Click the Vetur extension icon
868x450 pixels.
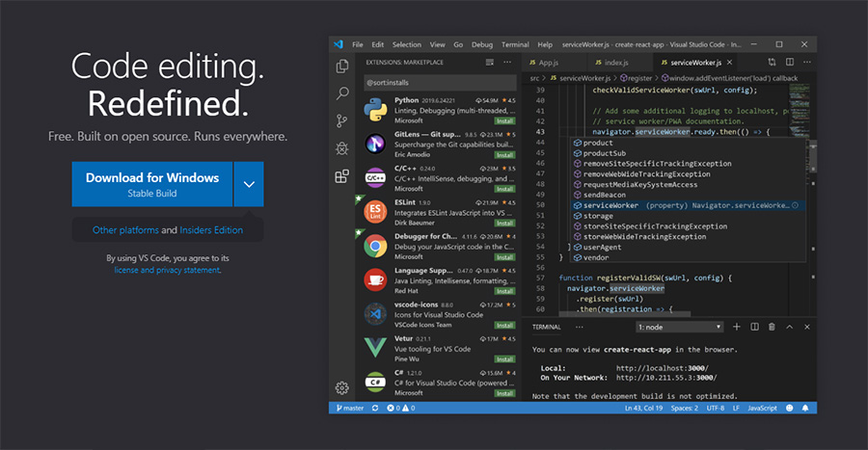point(375,348)
